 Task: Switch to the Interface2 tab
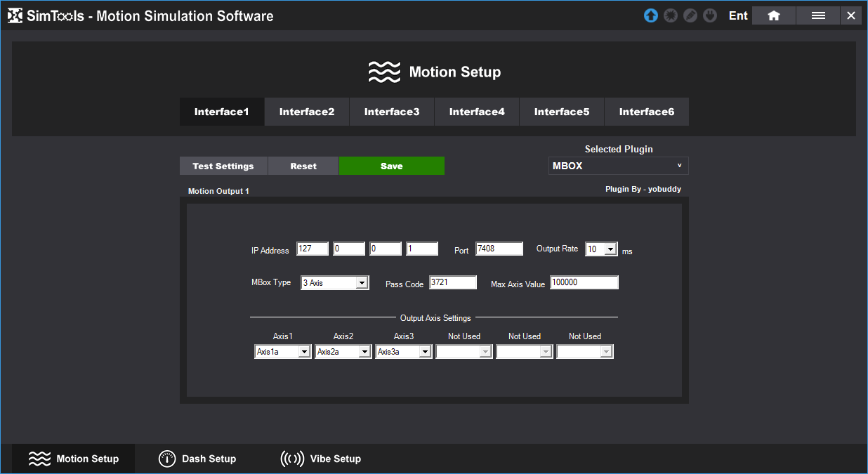click(307, 112)
